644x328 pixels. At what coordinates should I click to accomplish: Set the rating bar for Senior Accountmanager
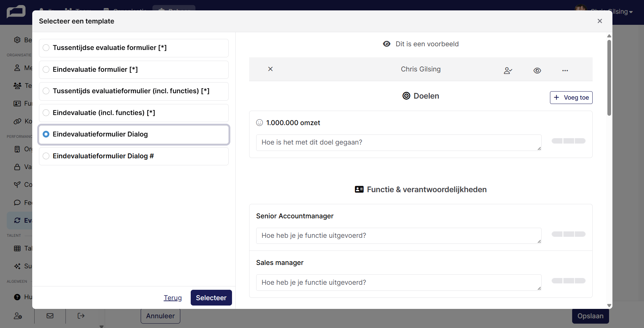coord(568,234)
